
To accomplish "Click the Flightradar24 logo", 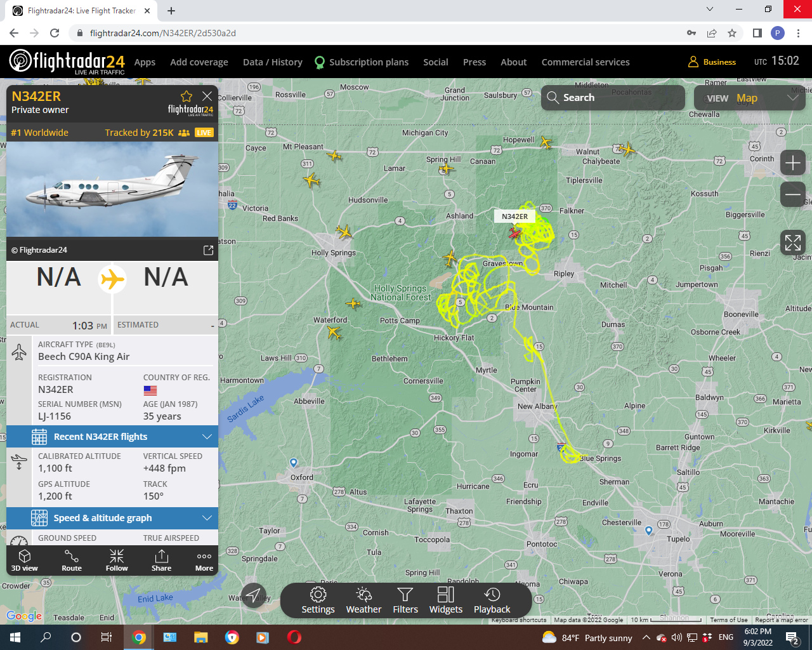I will pos(67,62).
